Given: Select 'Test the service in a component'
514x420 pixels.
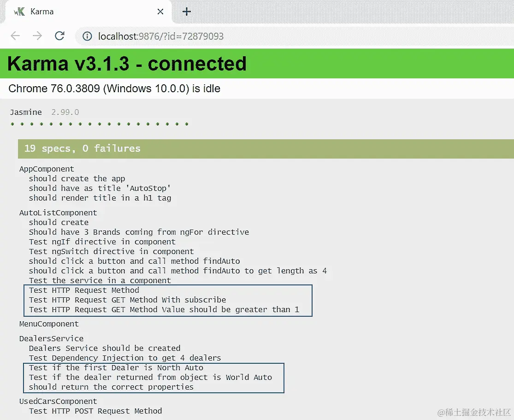Looking at the screenshot, I should (x=100, y=280).
